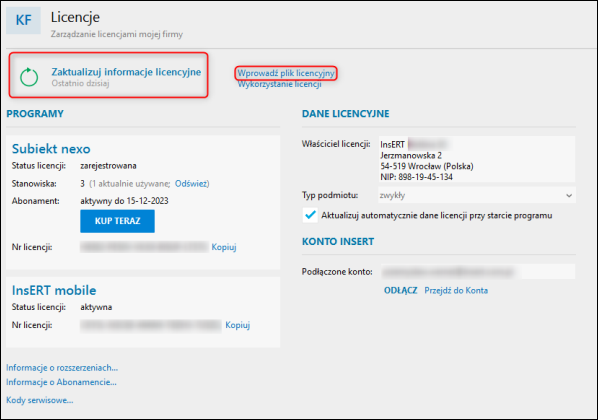Image resolution: width=598 pixels, height=420 pixels.
Task: Click the DANE LICENCYJNE section header
Action: (x=346, y=114)
